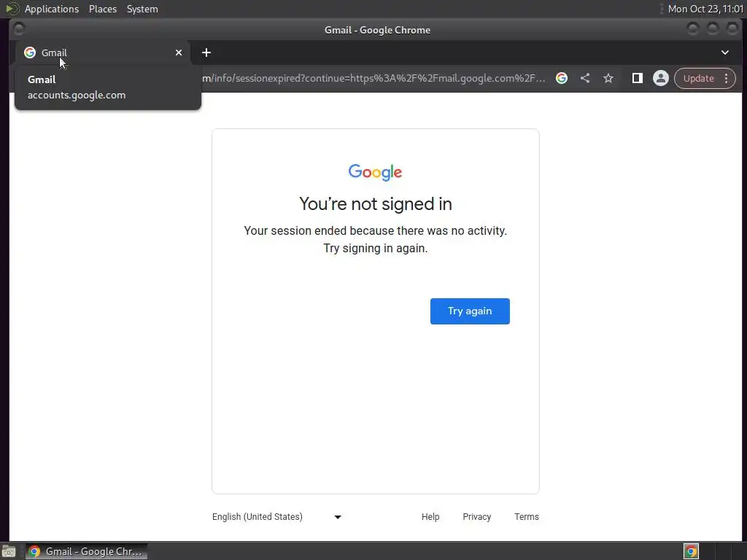This screenshot has height=560, width=747.
Task: Click "Your session ended because there was no activity." text
Action: 376,230
